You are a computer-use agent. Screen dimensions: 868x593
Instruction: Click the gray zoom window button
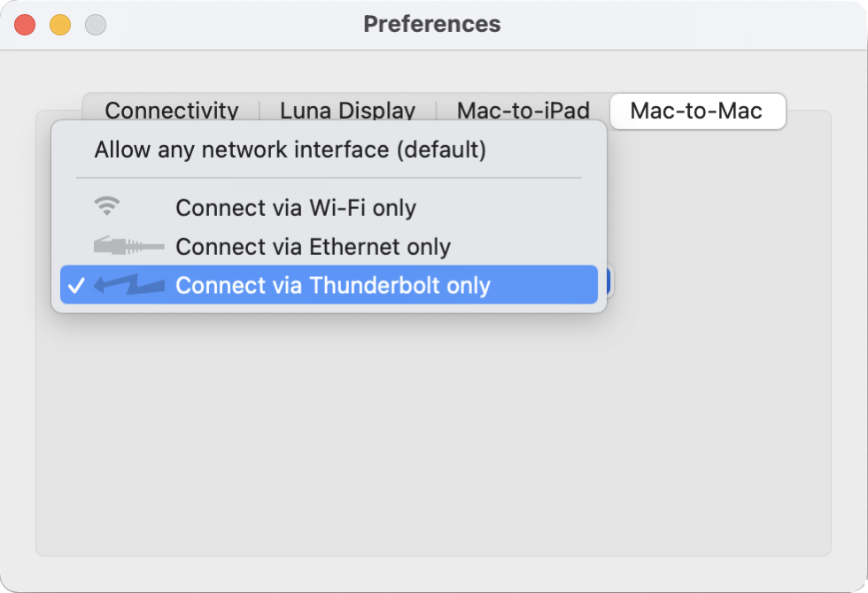tap(96, 25)
